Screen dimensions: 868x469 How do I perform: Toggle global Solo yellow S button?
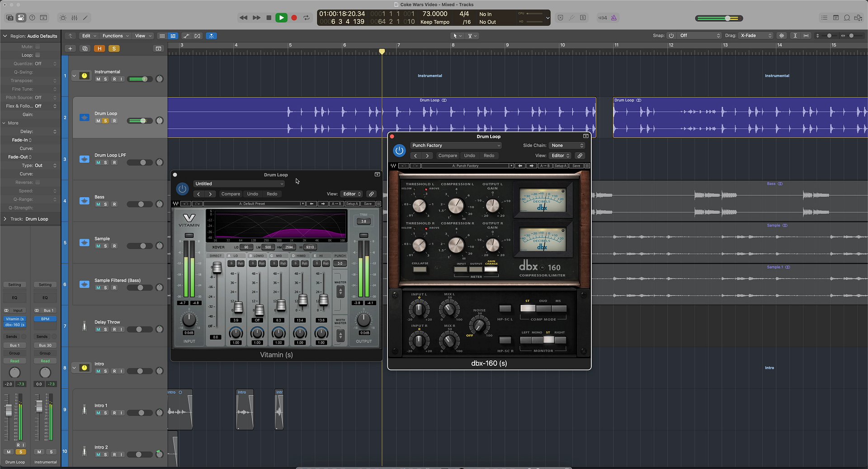(x=114, y=48)
